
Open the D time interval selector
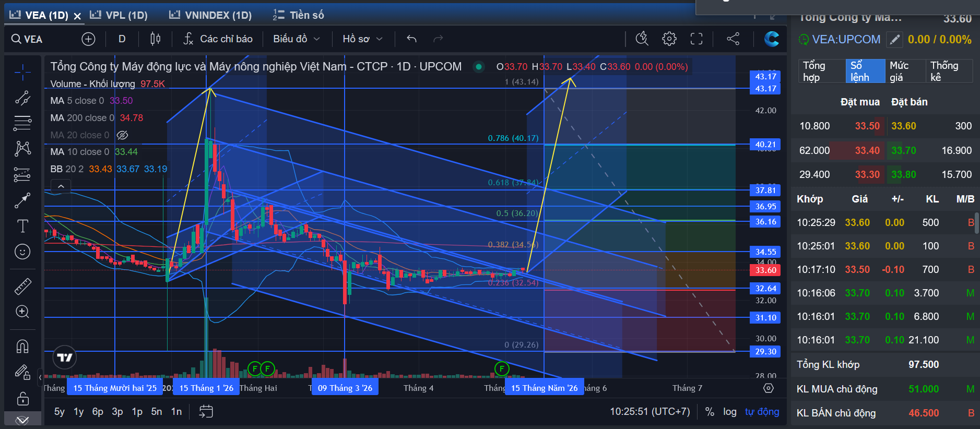122,39
